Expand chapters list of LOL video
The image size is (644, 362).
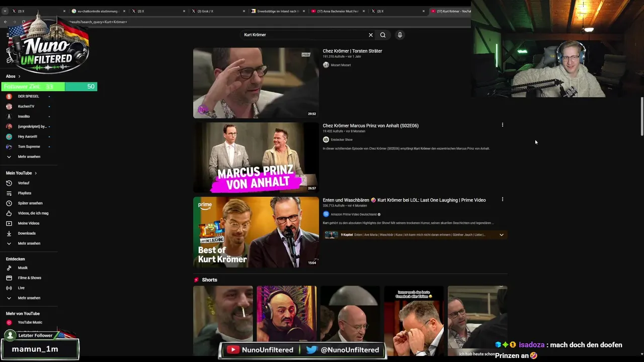[501, 235]
